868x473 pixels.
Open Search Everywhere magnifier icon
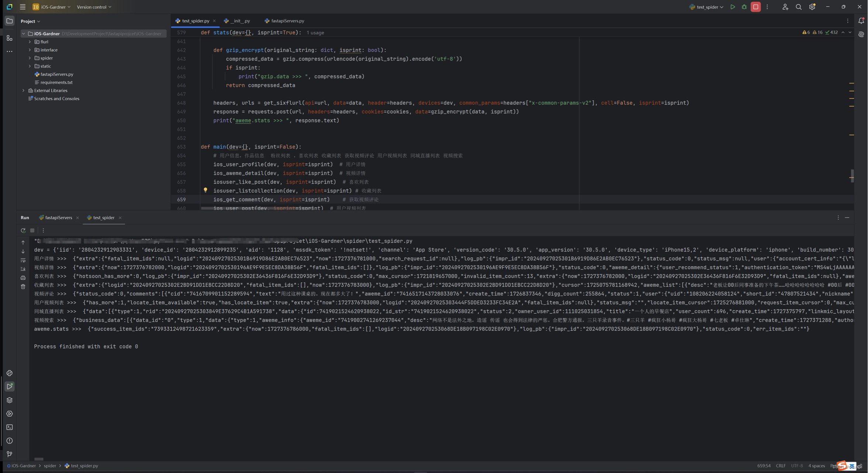coord(798,7)
